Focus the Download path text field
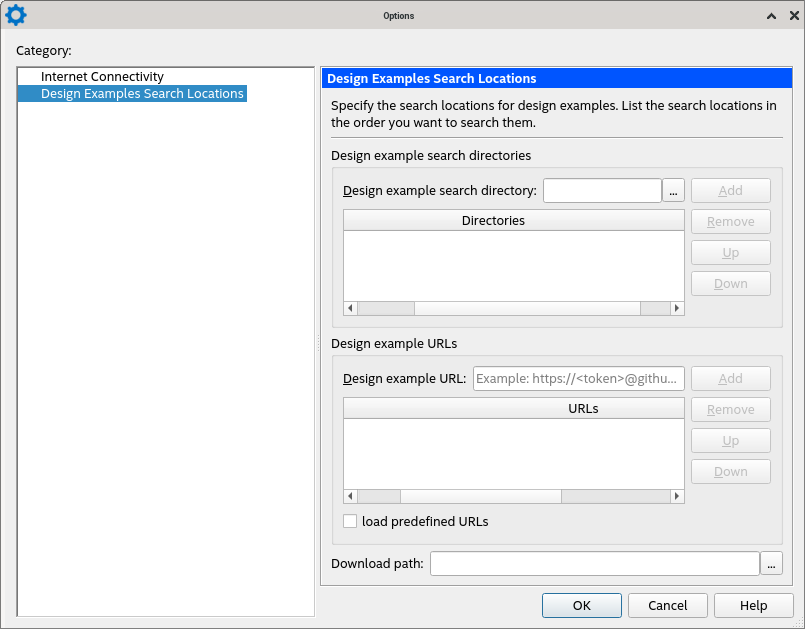This screenshot has height=629, width=805. [x=594, y=564]
